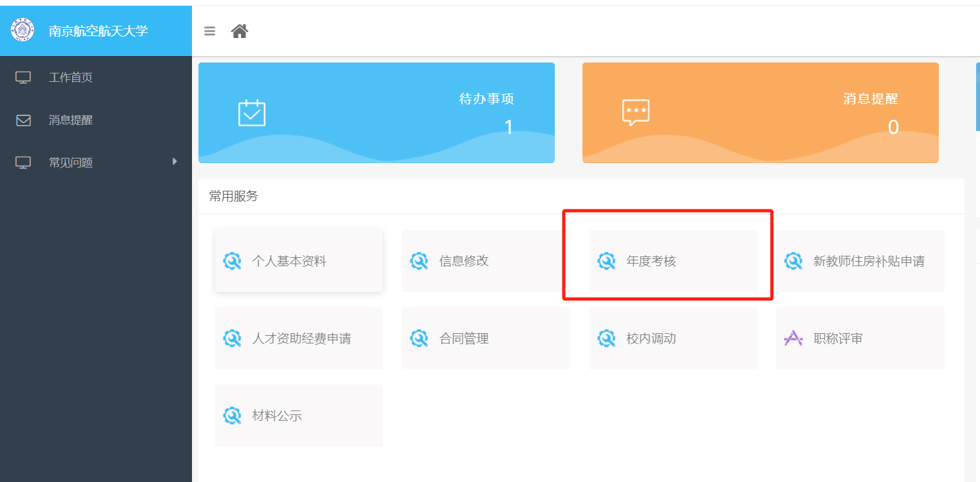Click the purple 职称评审 icon
Screen dimensions: 980x482
pyautogui.click(x=793, y=338)
